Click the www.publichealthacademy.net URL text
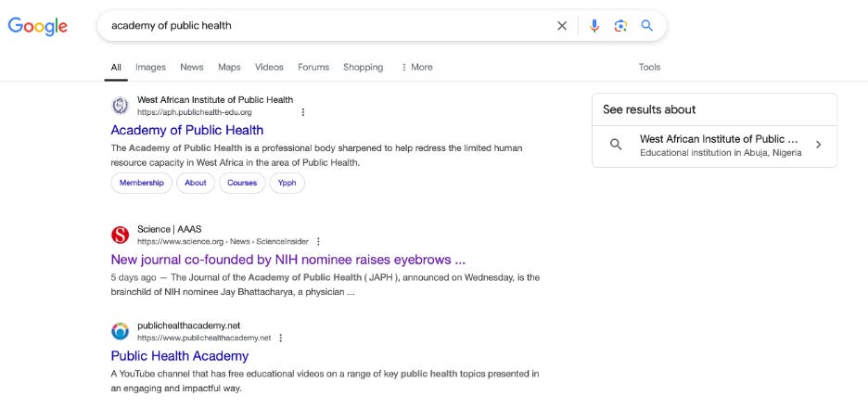The image size is (868, 408). (204, 338)
